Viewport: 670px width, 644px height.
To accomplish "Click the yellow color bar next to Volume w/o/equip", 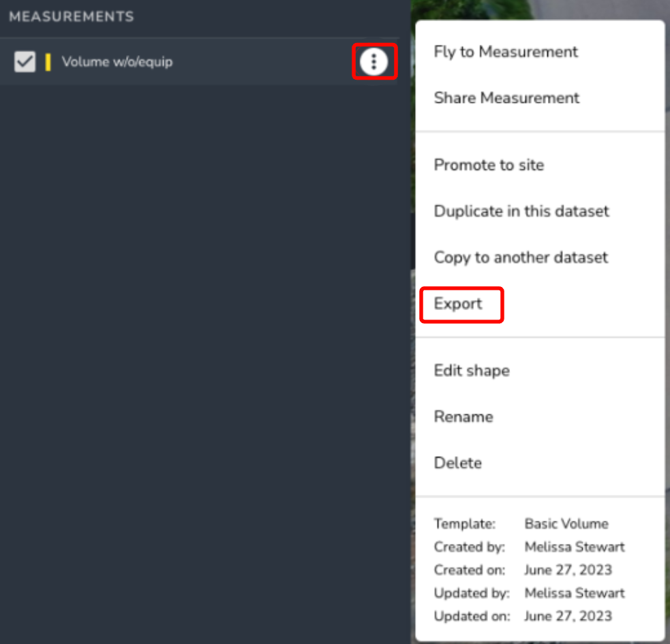I will click(48, 61).
